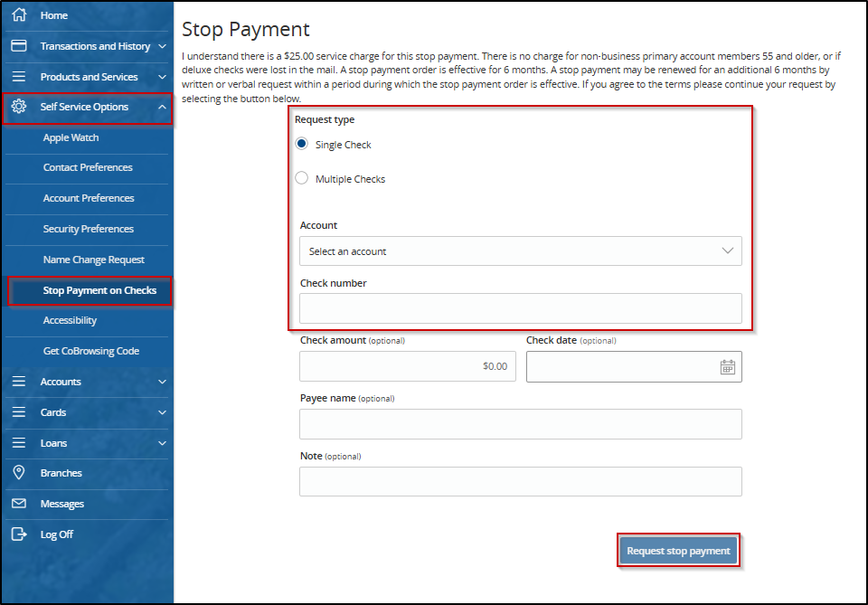Click the Check amount $0.00 field
Screen dimensions: 868x605
pyautogui.click(x=407, y=366)
